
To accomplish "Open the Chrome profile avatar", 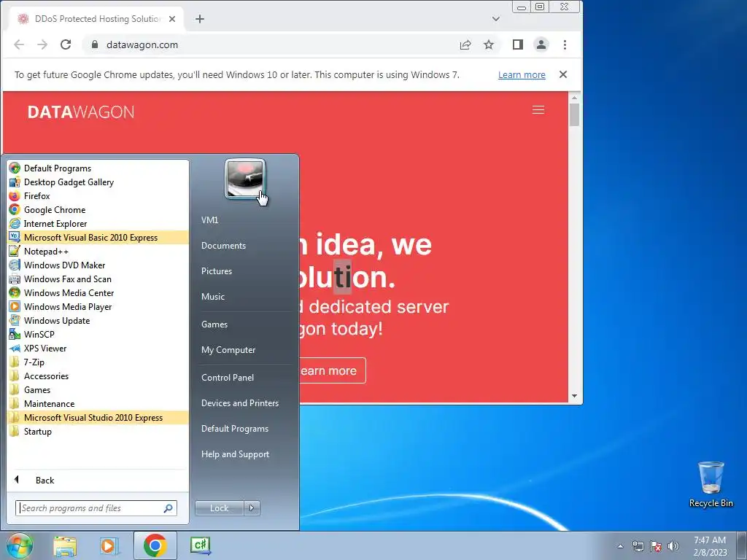I will tap(541, 44).
